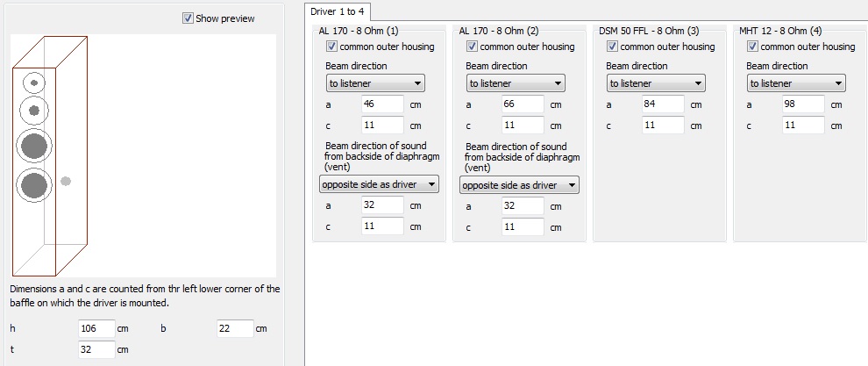Uncheck the Show preview checkbox
This screenshot has height=366, width=868.
point(188,18)
